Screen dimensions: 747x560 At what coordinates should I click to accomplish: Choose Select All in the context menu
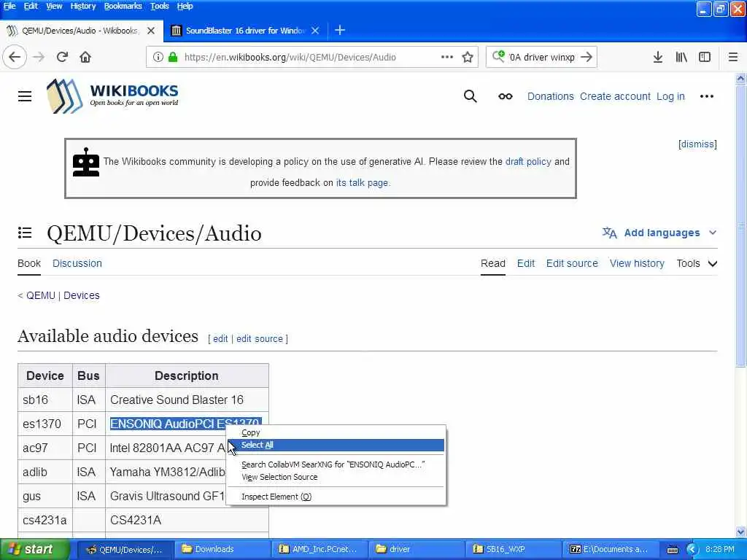click(336, 446)
